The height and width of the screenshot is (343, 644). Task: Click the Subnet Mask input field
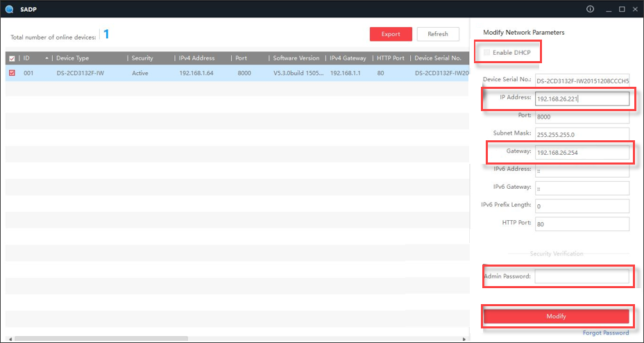[x=582, y=134]
